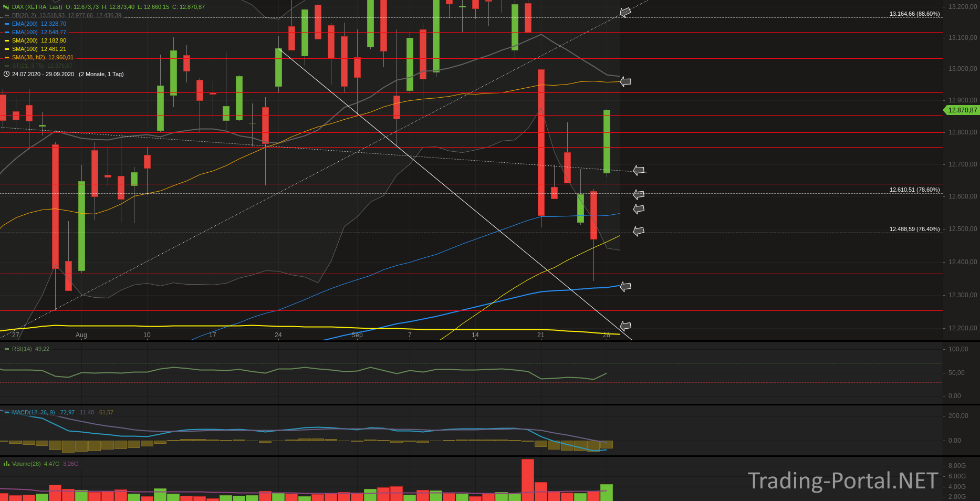Select the MACD(12, 26, 9) indicator label

(34, 412)
